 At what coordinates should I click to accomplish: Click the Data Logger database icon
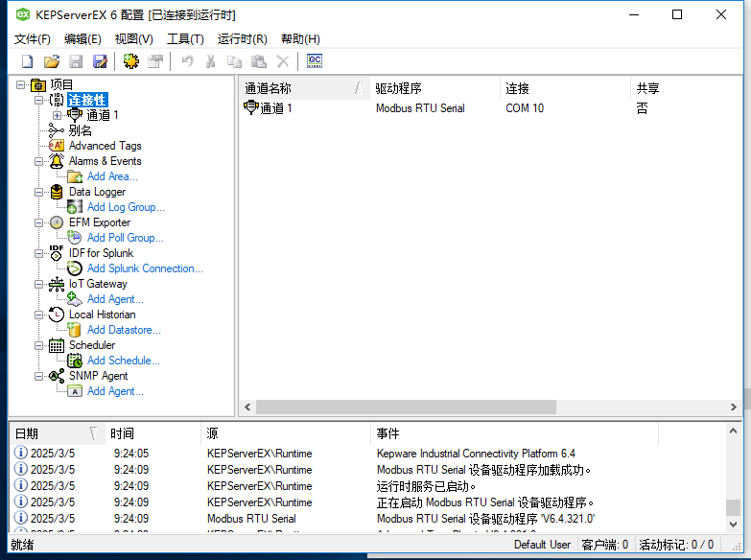coord(57,192)
